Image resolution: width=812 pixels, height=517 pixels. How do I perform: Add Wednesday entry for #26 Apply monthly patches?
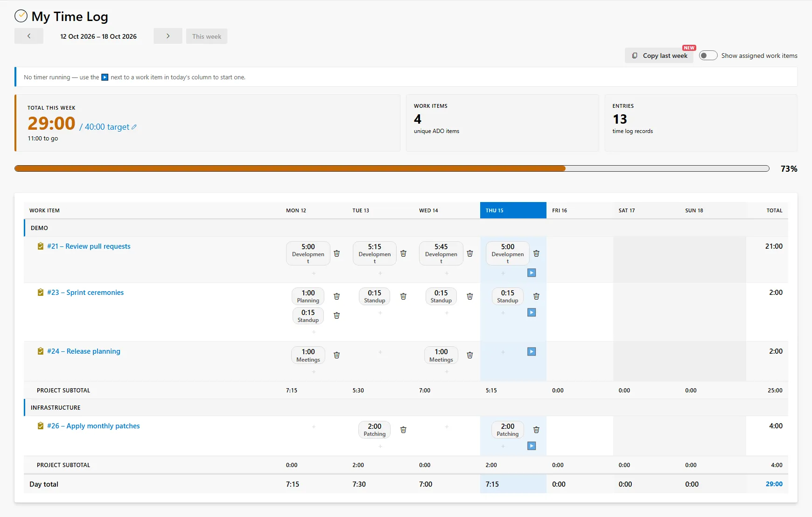(x=447, y=426)
